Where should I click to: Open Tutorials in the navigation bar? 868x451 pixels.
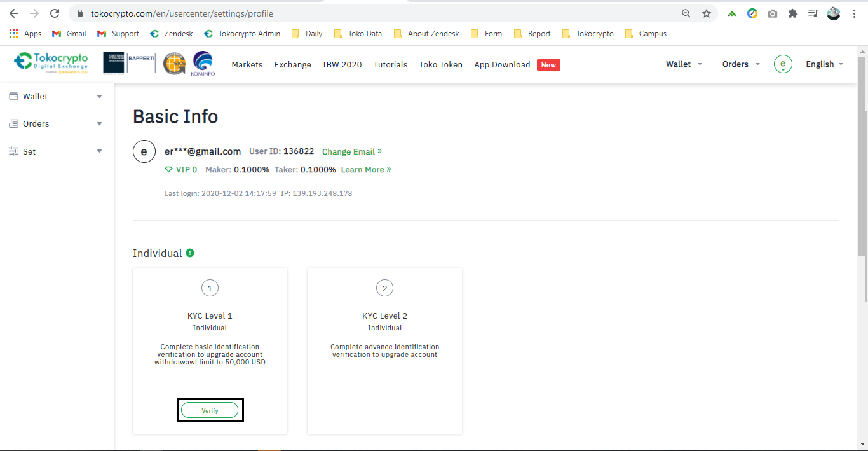[390, 64]
